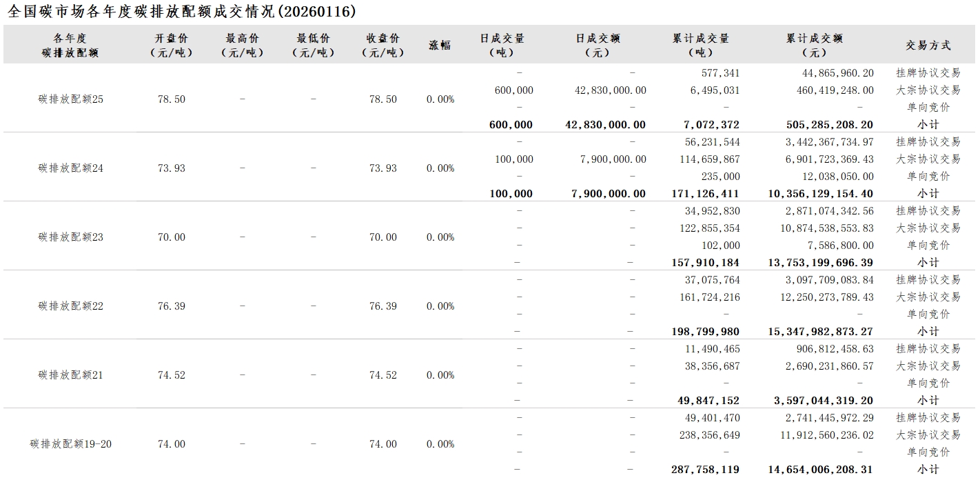Click the 最高价 column header
This screenshot has width=980, height=480.
point(242,45)
